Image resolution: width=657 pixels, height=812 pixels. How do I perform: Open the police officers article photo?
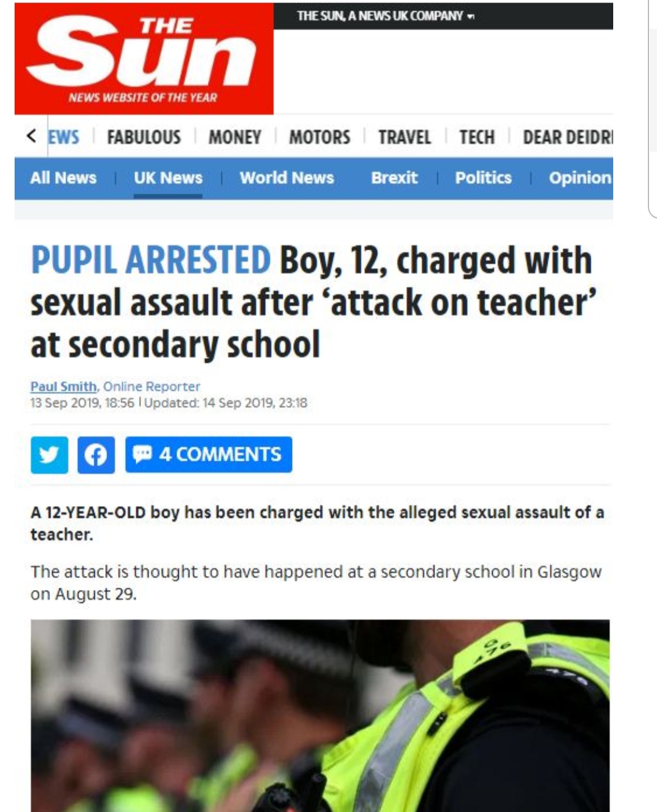tap(320, 715)
